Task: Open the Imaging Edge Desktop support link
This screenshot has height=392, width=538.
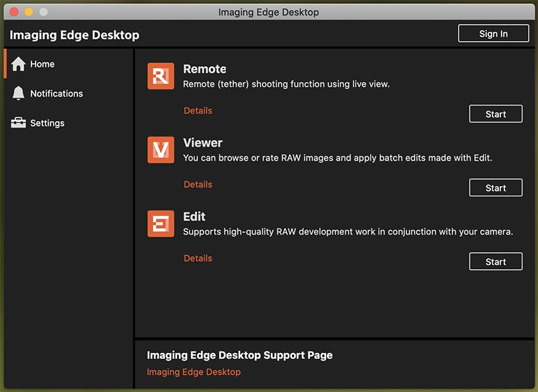Action: [x=194, y=372]
